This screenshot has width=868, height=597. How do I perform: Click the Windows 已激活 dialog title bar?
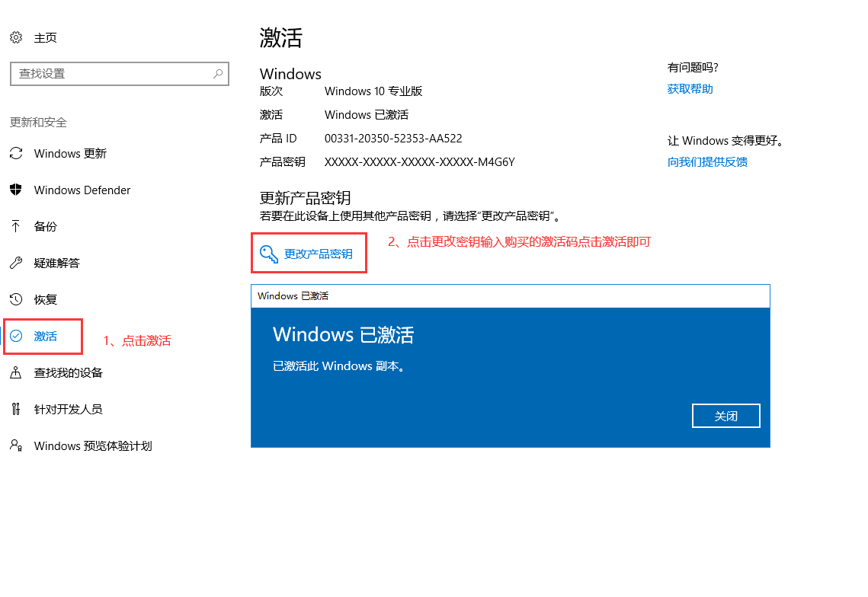511,296
